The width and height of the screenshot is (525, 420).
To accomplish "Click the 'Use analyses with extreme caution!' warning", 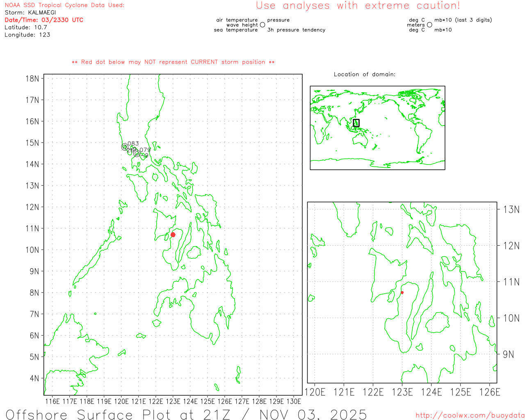I will [x=358, y=6].
